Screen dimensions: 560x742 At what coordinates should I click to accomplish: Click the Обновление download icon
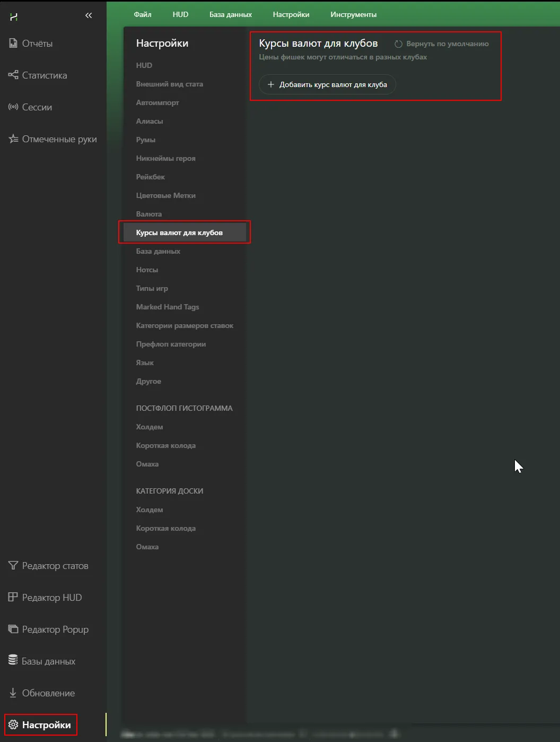(x=13, y=693)
